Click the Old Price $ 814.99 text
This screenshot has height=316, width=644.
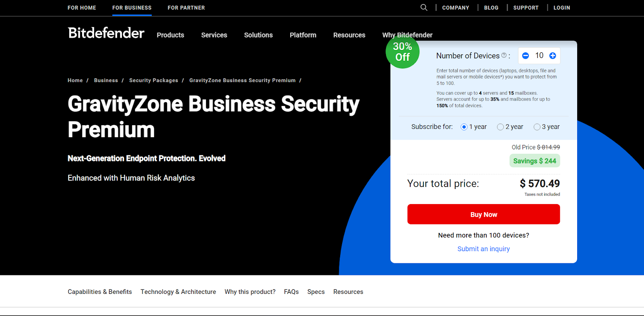pos(536,147)
